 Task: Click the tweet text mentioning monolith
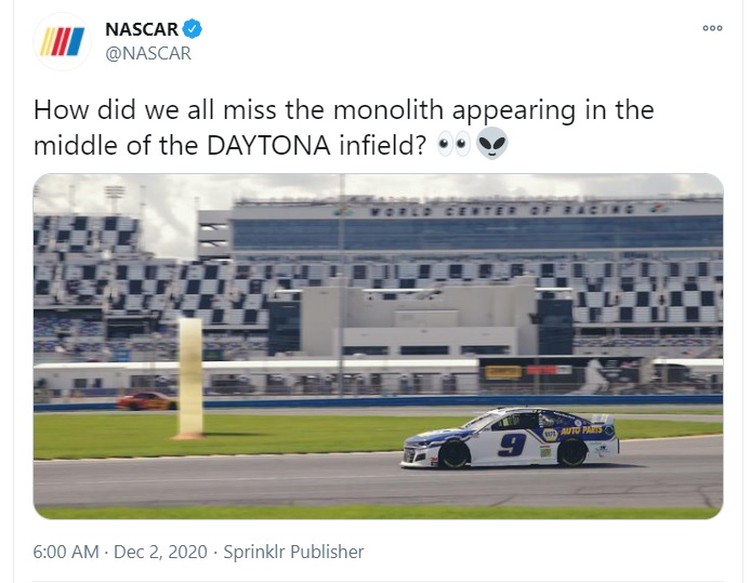(x=343, y=128)
